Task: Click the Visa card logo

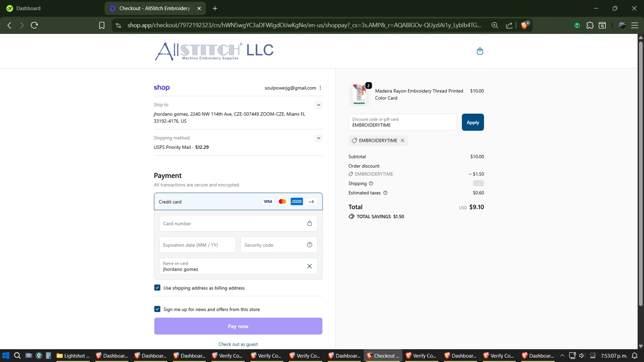Action: coord(268,202)
